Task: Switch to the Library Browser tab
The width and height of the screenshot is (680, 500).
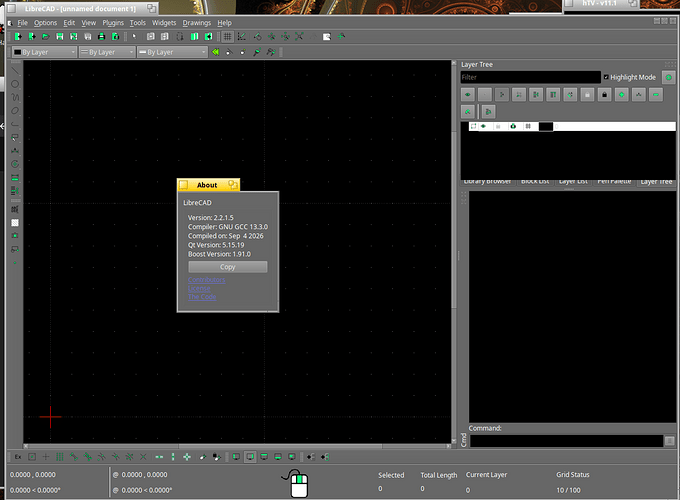Action: 487,182
